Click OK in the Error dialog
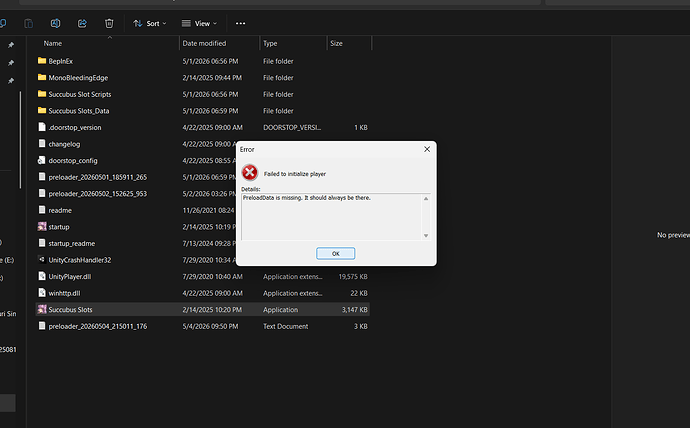This screenshot has height=428, width=690. [335, 253]
